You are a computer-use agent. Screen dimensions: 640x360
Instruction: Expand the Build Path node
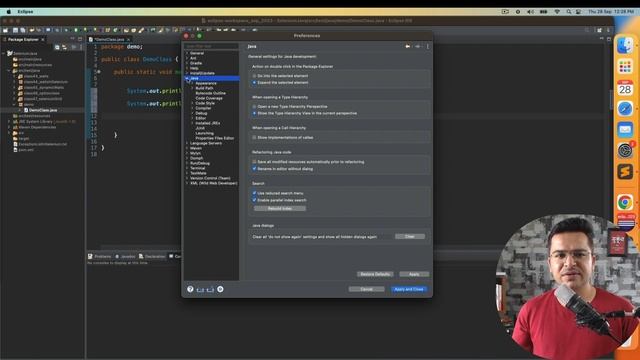(193, 88)
